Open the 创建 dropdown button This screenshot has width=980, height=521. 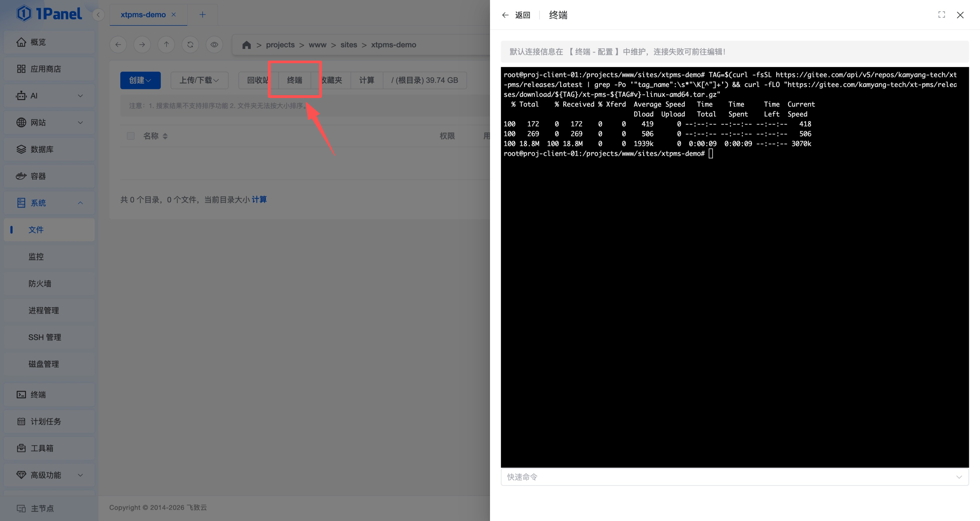tap(141, 80)
